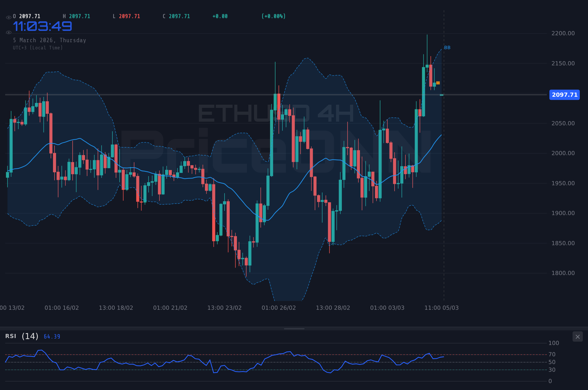The image size is (588, 390).
Task: Select the UTC+3 (Local Time) timezone label
Action: 38,48
